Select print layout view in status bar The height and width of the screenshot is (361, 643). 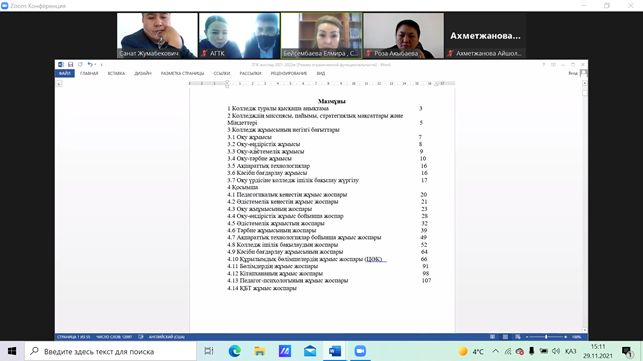[x=505, y=337]
